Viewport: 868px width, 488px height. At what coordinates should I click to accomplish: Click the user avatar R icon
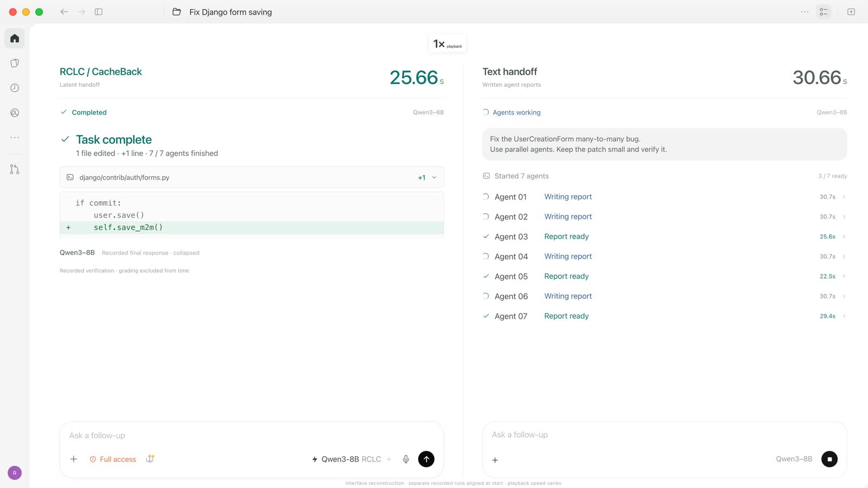(x=15, y=473)
